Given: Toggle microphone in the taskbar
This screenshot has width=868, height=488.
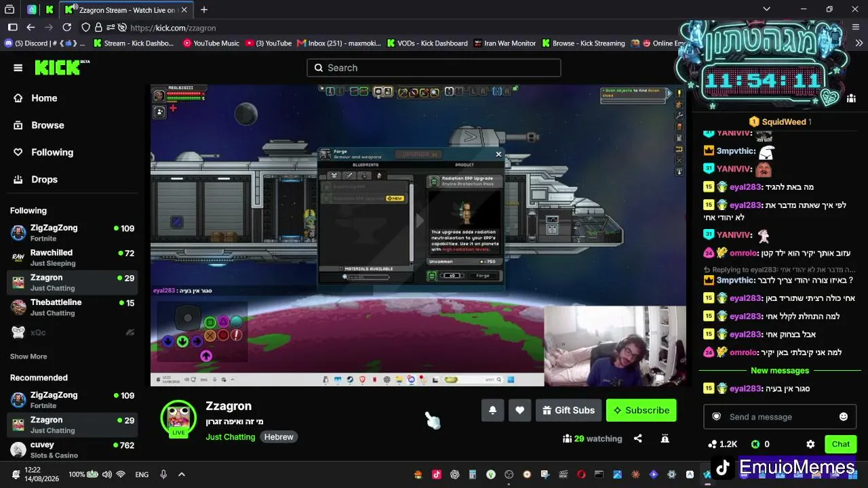Looking at the screenshot, I should [163, 474].
